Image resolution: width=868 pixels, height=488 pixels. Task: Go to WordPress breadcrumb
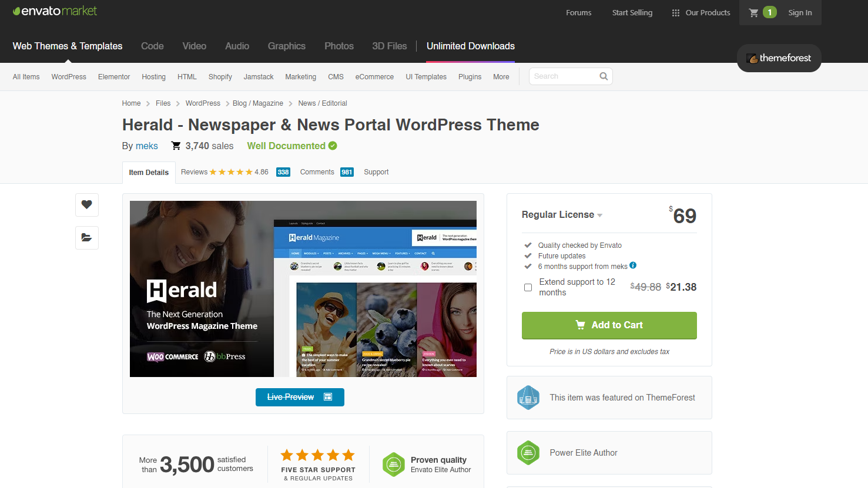pos(203,103)
